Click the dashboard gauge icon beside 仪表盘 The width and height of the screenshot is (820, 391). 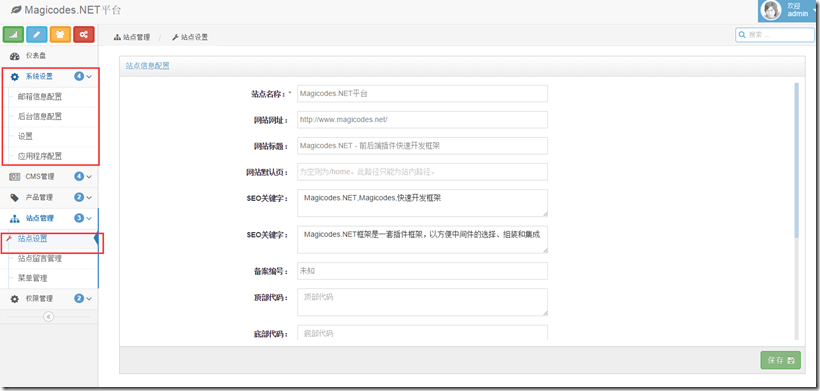[15, 56]
